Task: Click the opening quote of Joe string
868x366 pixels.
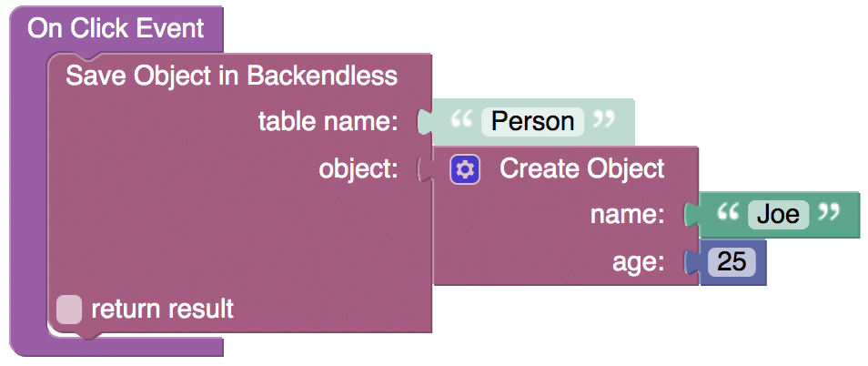Action: tap(728, 211)
